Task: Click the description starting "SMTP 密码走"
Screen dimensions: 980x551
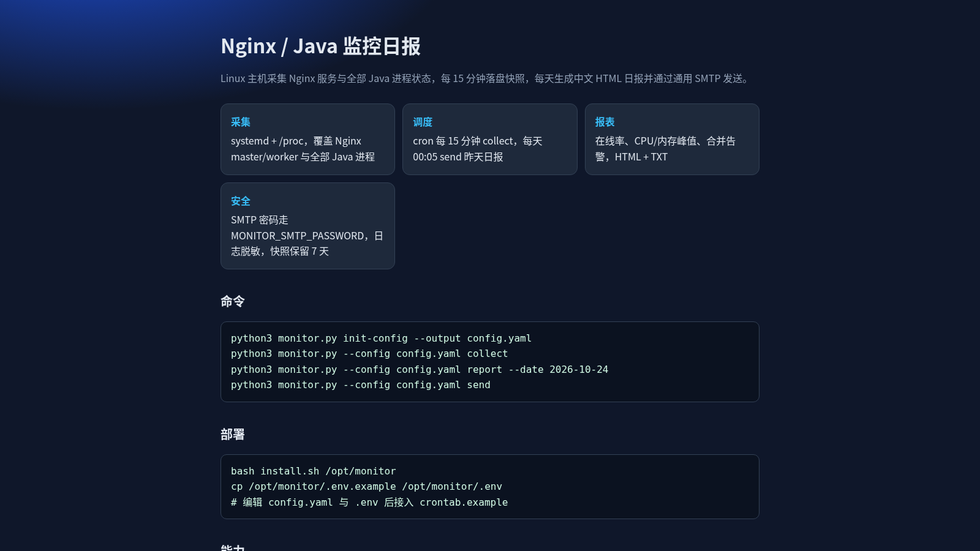Action: coord(307,236)
